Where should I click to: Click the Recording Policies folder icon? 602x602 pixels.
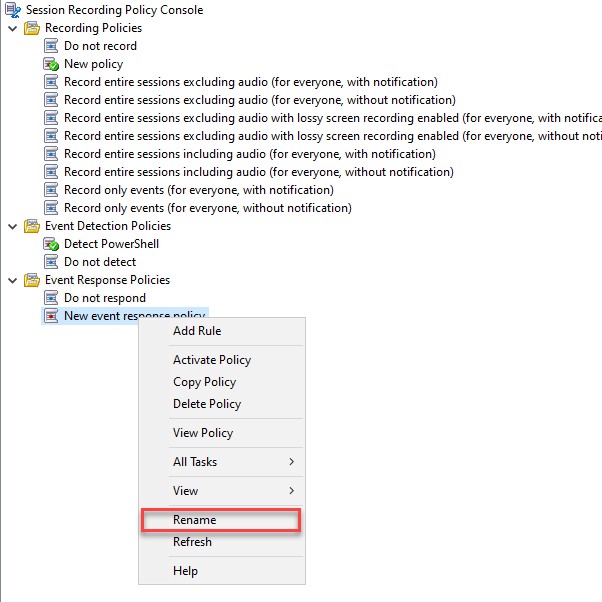31,28
